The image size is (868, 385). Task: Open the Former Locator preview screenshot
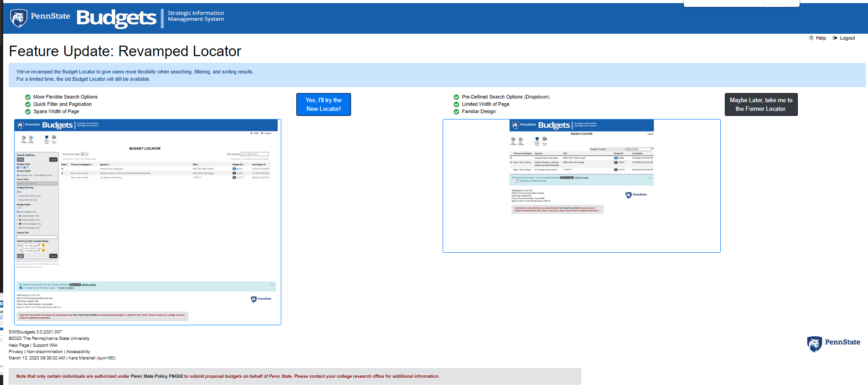tap(582, 186)
